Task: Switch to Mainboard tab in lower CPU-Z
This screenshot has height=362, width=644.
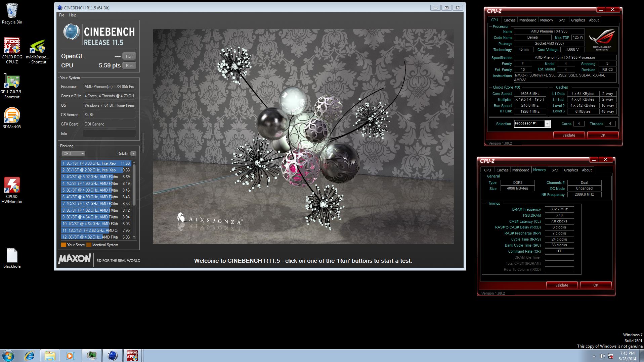Action: (521, 170)
